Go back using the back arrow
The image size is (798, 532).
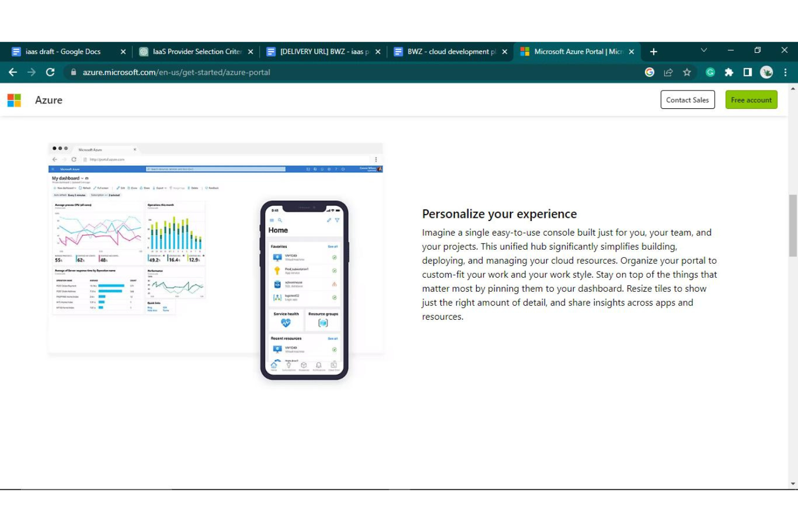tap(12, 72)
